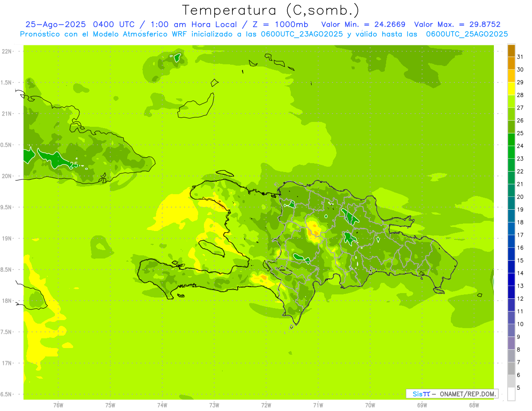Click the yellow color bar segment between 28 and 29
The height and width of the screenshot is (411, 532).
511,89
